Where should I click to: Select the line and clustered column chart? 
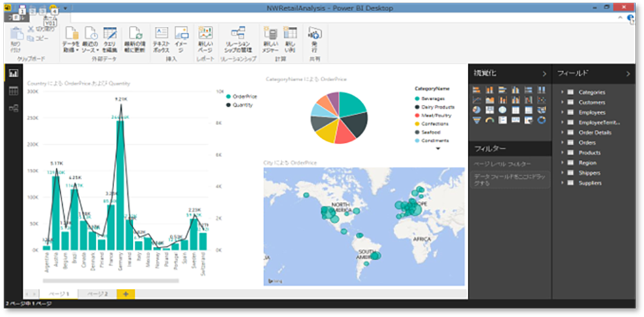pyautogui.click(x=516, y=100)
